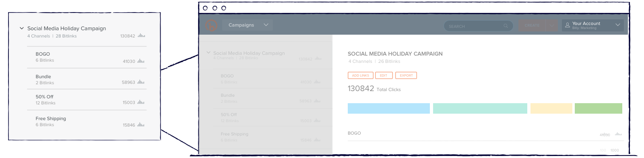Click the EDIT button

coord(384,75)
